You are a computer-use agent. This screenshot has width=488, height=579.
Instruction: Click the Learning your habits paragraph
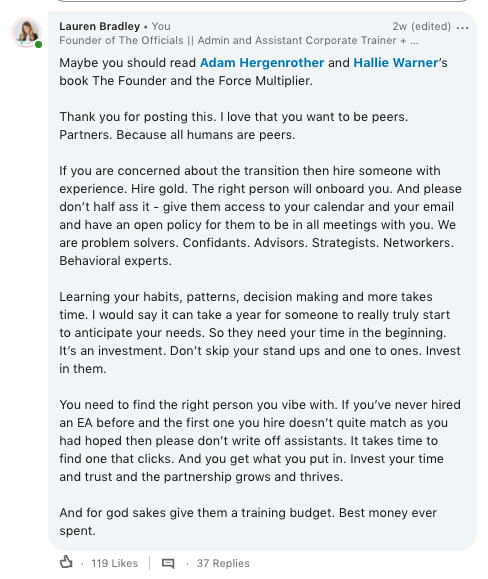(x=260, y=333)
